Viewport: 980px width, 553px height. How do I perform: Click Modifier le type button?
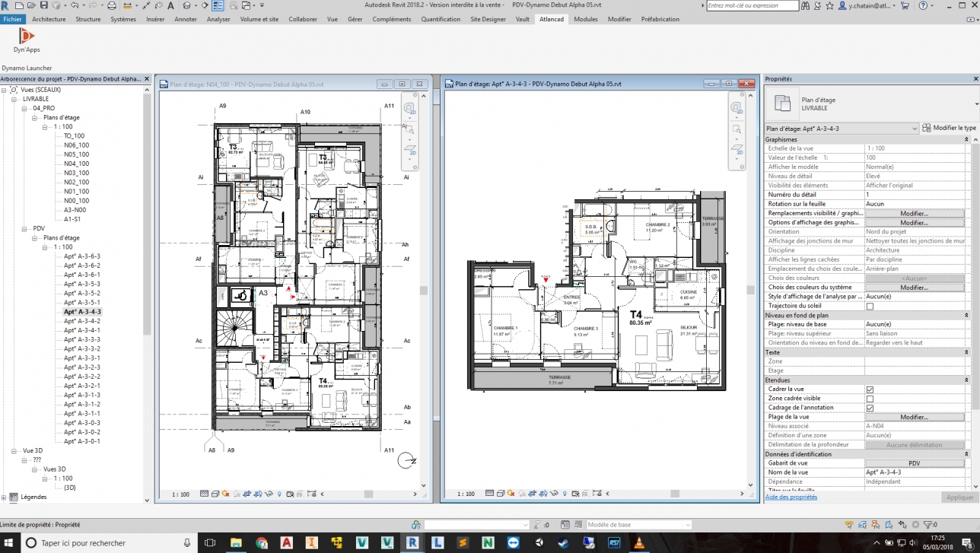pyautogui.click(x=949, y=129)
